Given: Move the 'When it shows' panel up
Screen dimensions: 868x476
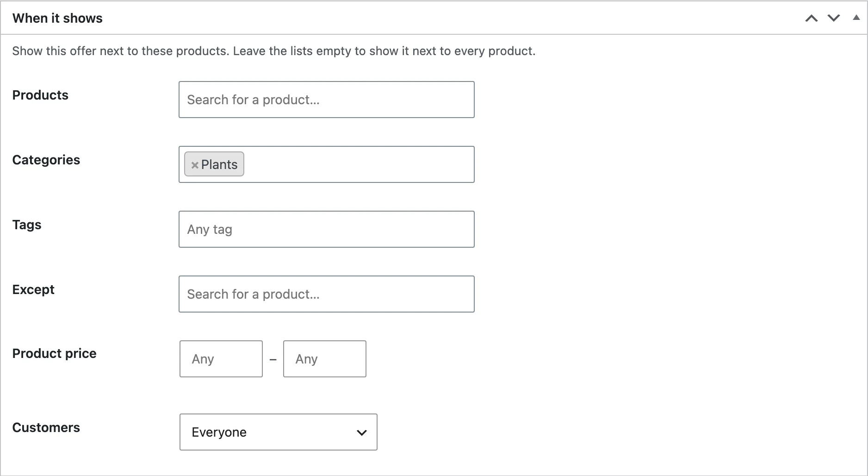Looking at the screenshot, I should point(812,18).
